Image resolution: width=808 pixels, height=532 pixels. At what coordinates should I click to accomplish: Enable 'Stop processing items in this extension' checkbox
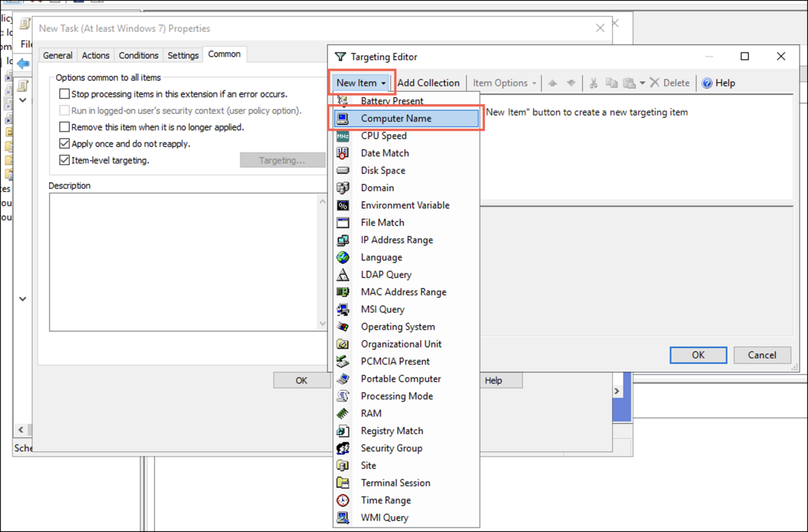pos(64,94)
